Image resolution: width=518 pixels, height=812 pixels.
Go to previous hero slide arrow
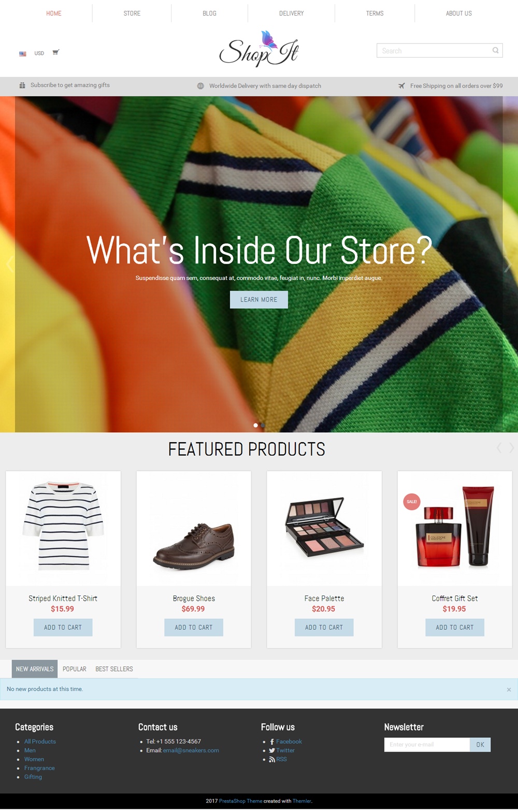click(9, 265)
